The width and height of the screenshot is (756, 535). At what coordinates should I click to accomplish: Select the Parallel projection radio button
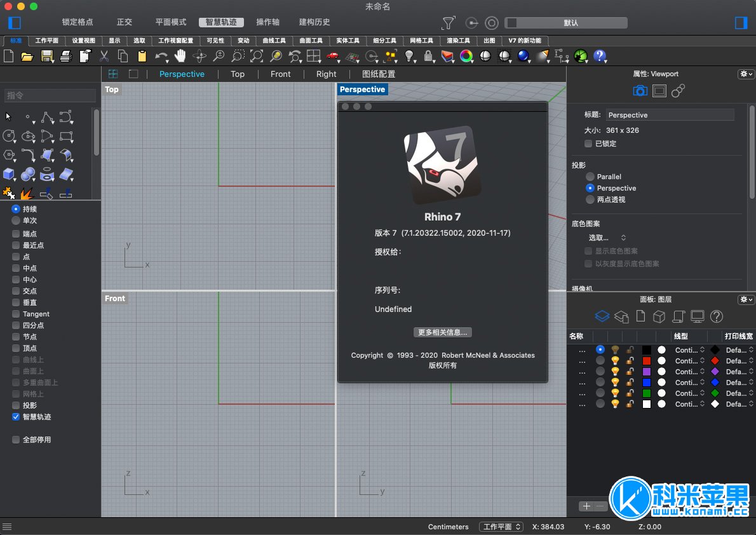590,177
